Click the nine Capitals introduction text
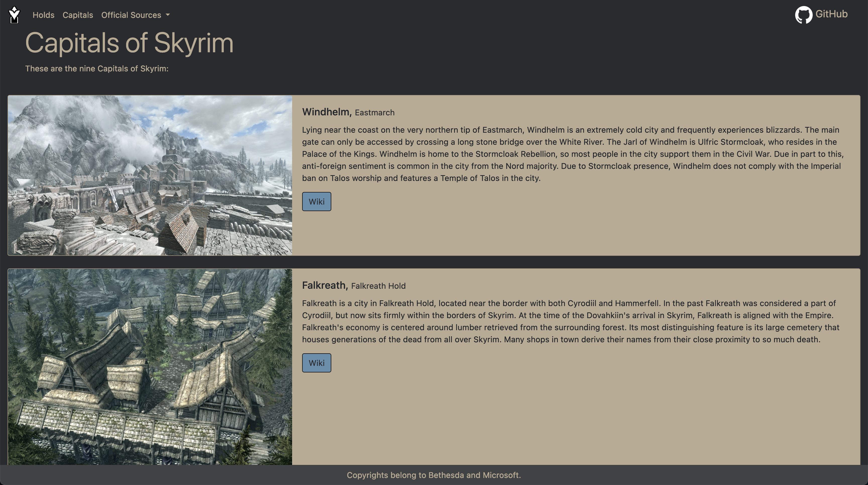 97,68
